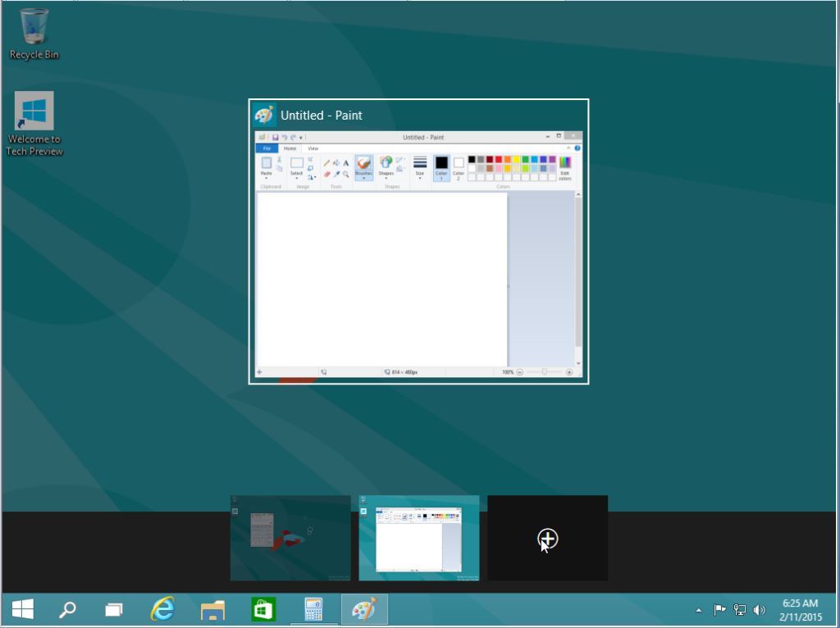
Task: Switch to the Home tab in Paint
Action: pos(290,148)
